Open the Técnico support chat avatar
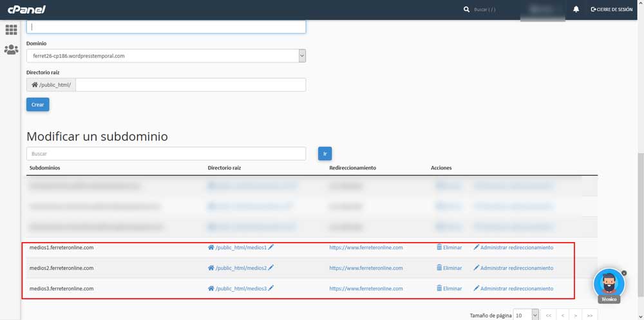 coord(609,284)
